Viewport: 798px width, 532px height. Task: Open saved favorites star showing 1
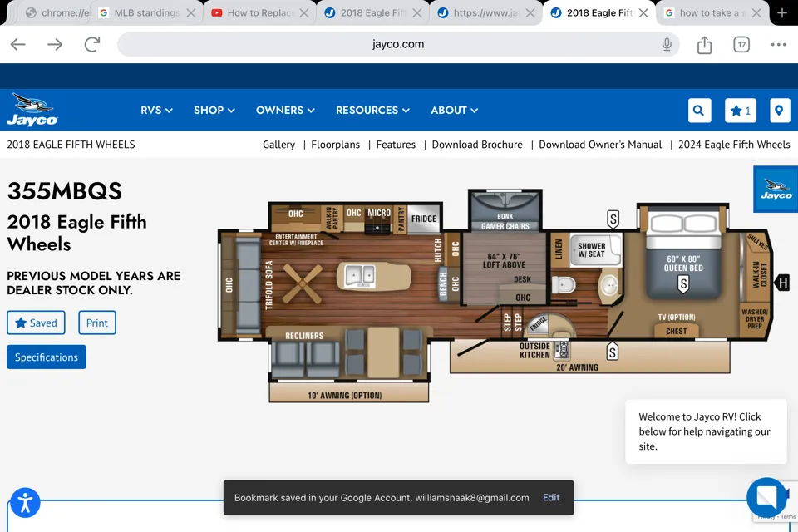[x=741, y=111]
